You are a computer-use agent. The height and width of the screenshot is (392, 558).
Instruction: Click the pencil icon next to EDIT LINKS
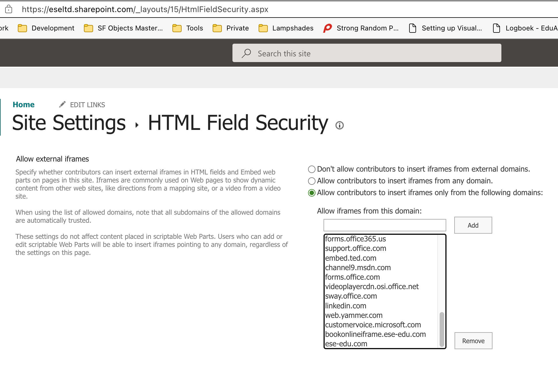(62, 105)
